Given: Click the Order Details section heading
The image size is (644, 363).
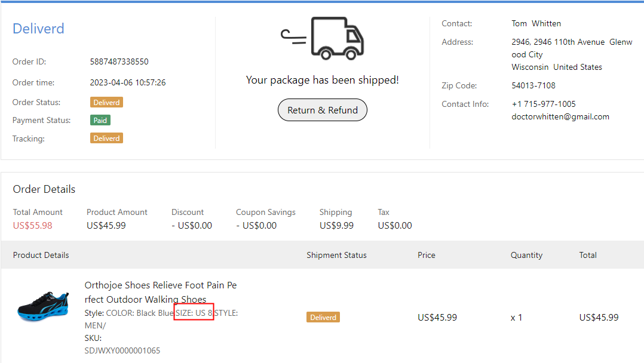Looking at the screenshot, I should (x=44, y=189).
